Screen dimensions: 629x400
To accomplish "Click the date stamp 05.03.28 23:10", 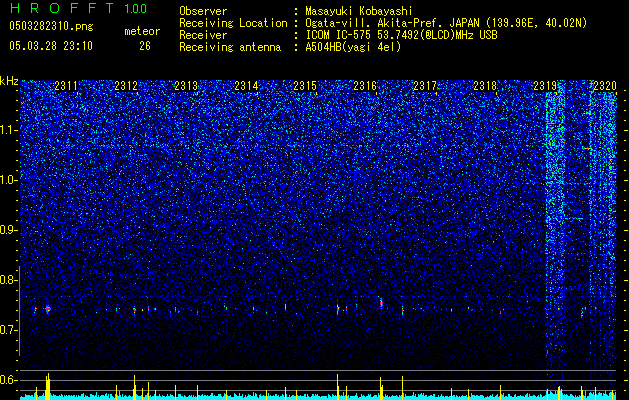I will tap(51, 46).
